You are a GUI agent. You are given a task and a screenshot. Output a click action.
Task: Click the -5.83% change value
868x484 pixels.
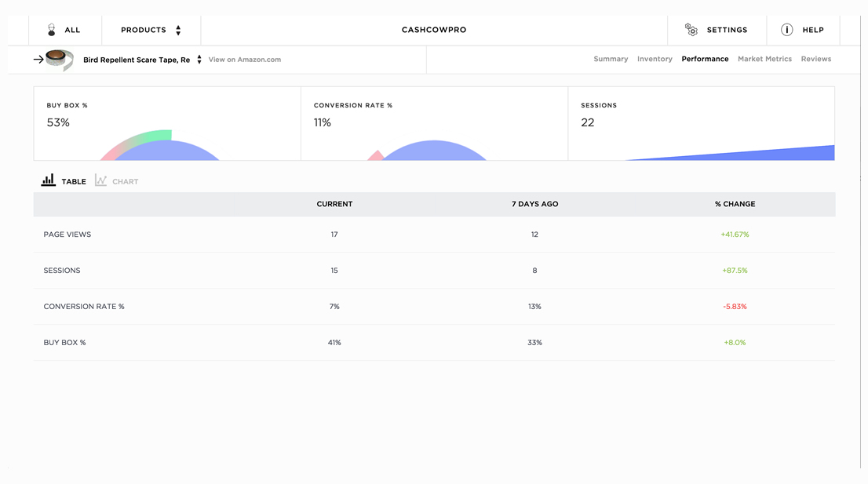tap(735, 307)
